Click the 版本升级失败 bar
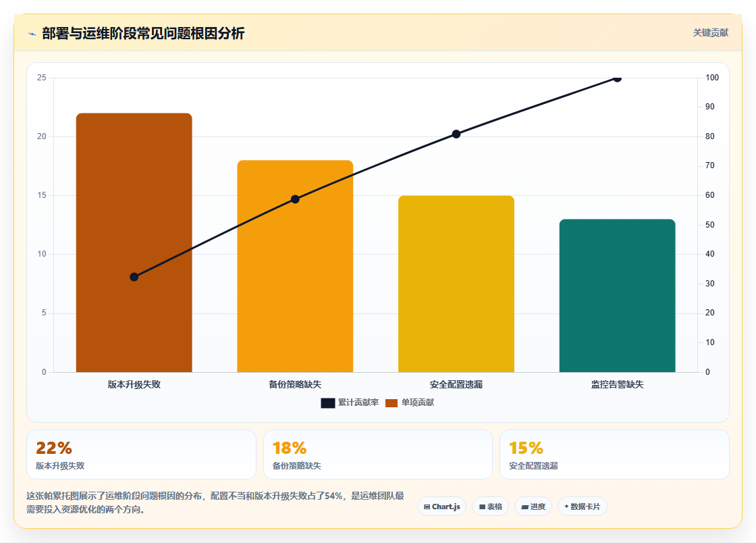Screen dimensions: 756x543 pyautogui.click(x=134, y=242)
